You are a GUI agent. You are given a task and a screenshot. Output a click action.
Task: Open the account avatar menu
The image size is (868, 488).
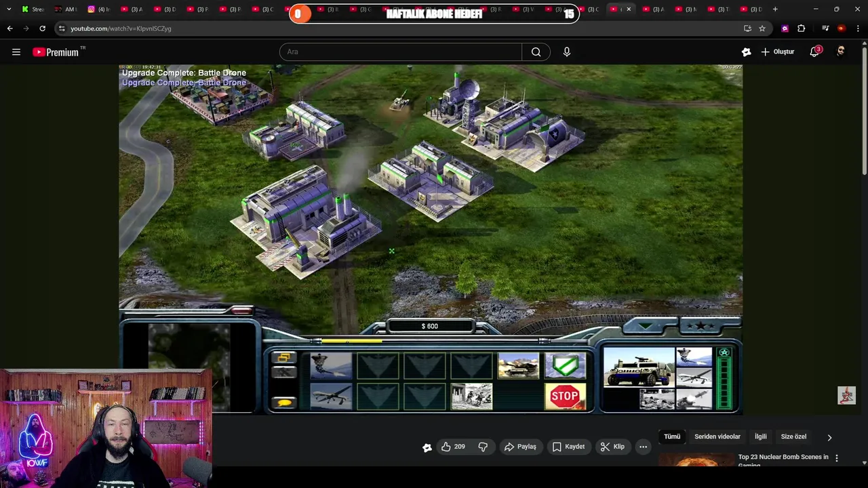(841, 52)
